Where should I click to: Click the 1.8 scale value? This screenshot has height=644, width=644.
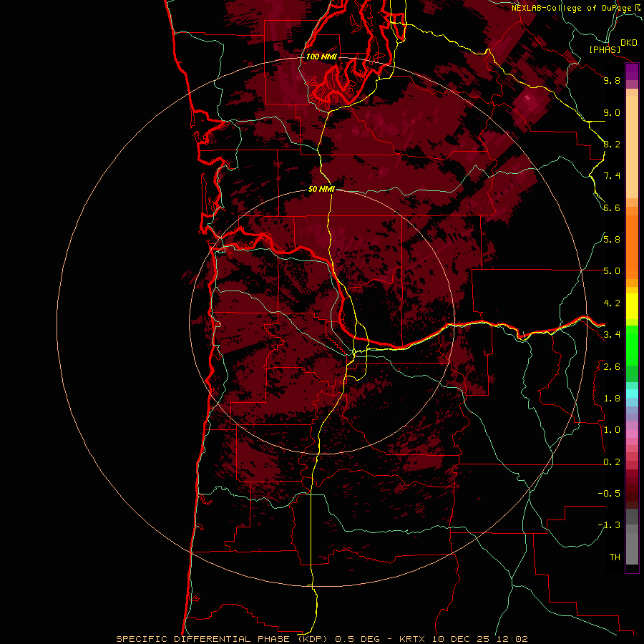[x=612, y=399]
